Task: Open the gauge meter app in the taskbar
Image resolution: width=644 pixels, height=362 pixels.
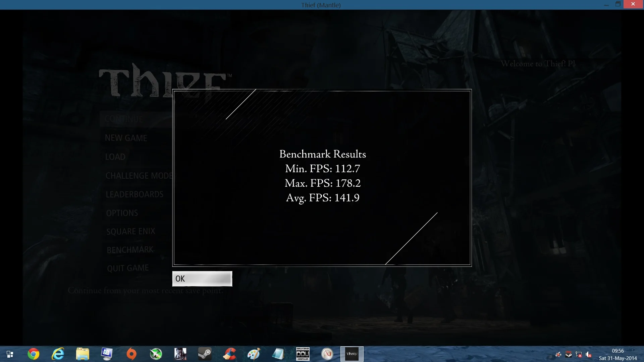Action: [327, 354]
